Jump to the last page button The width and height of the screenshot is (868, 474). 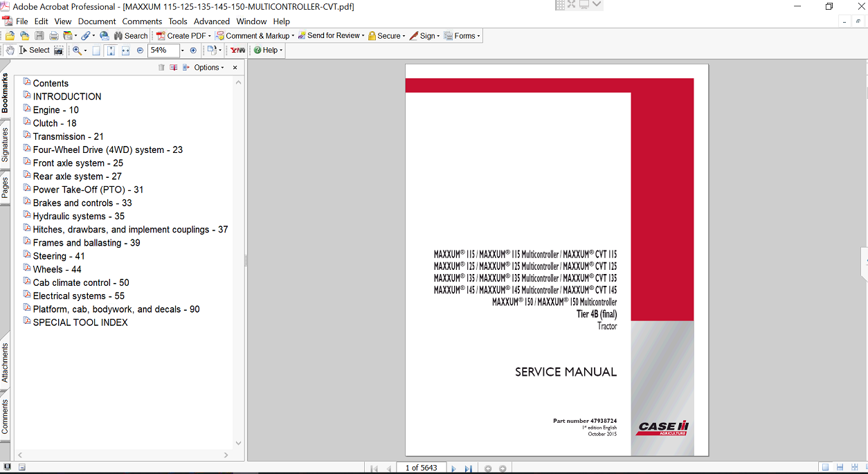point(468,468)
